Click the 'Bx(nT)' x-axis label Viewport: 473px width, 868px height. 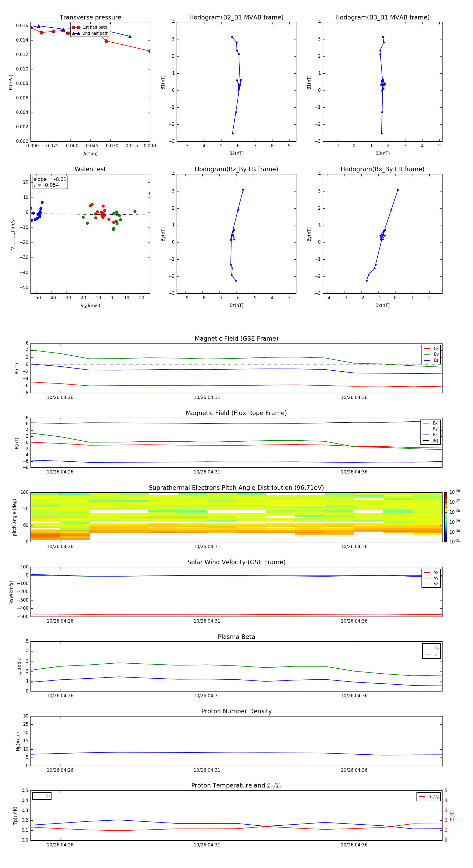coord(382,305)
